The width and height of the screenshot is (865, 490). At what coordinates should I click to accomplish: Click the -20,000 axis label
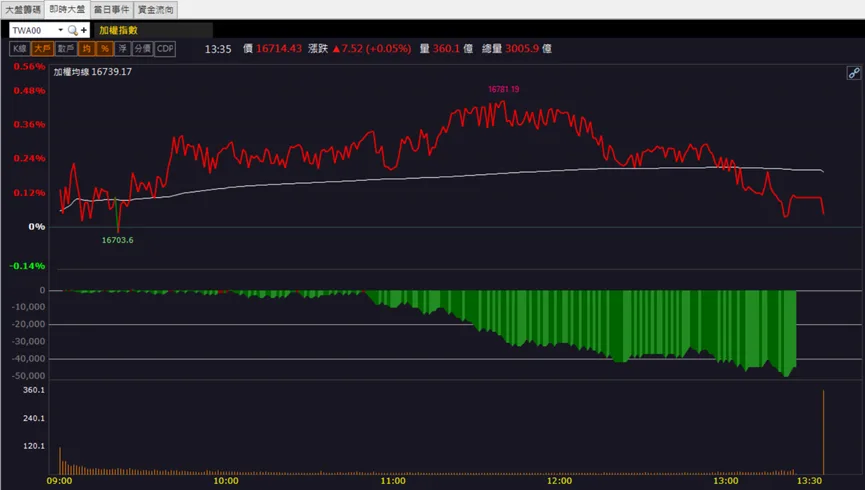(29, 324)
